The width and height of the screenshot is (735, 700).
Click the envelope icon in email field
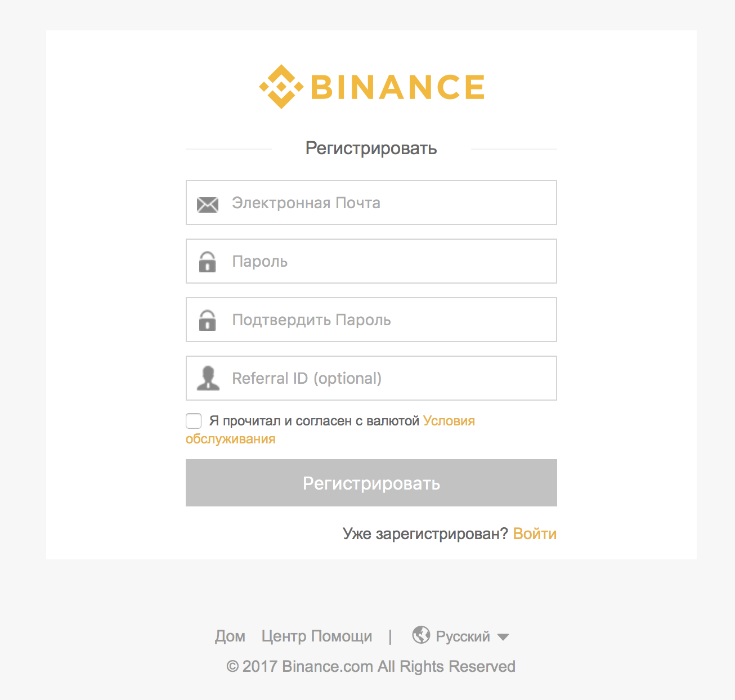point(208,204)
